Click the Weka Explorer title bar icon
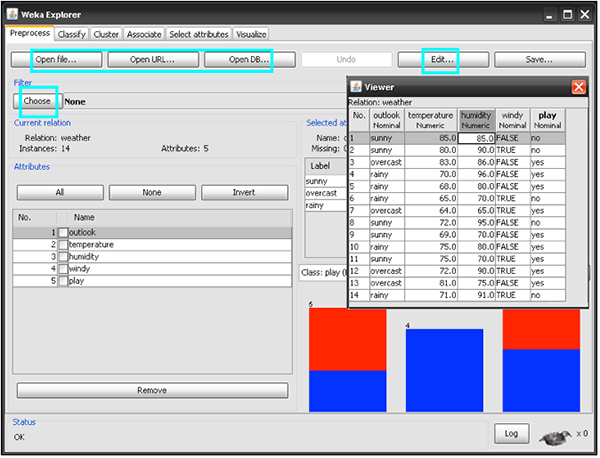The image size is (600, 458). coord(12,15)
